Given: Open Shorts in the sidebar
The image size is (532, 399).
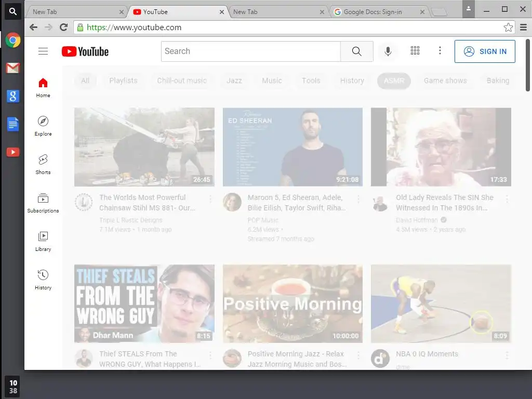Looking at the screenshot, I should tap(43, 164).
